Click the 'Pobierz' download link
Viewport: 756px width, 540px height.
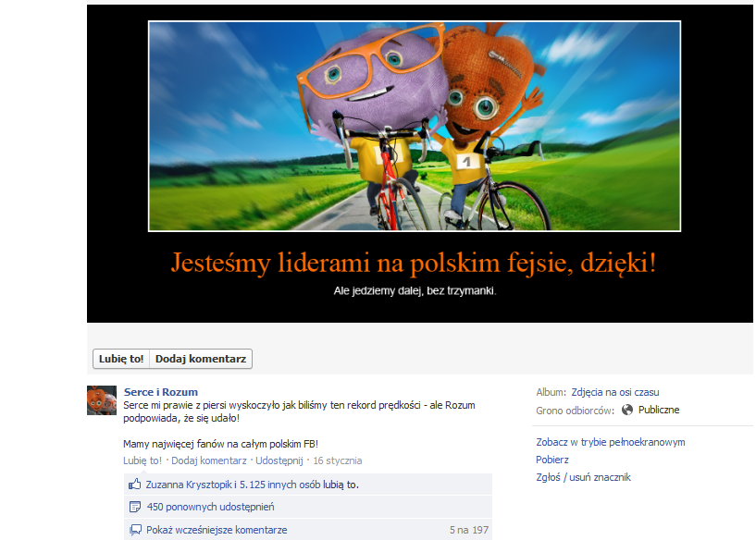click(x=552, y=460)
